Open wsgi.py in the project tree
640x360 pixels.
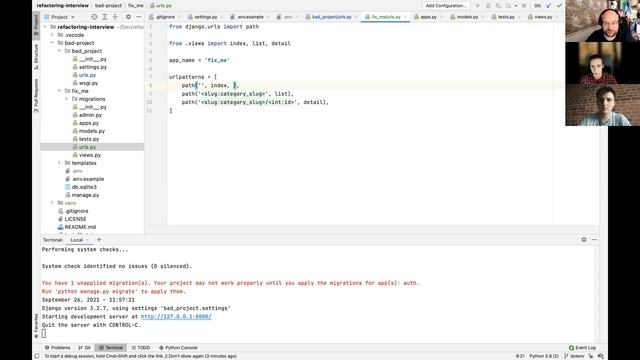pos(88,83)
